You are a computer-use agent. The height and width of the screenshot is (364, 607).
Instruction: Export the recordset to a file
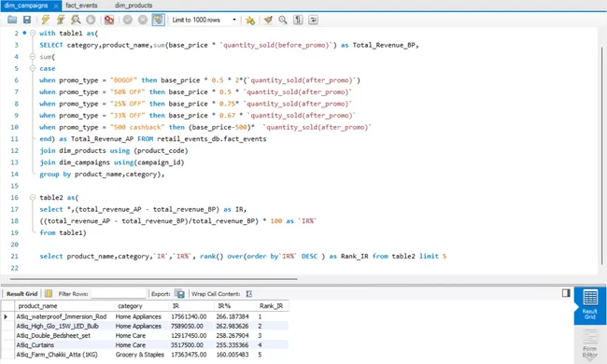tap(179, 294)
